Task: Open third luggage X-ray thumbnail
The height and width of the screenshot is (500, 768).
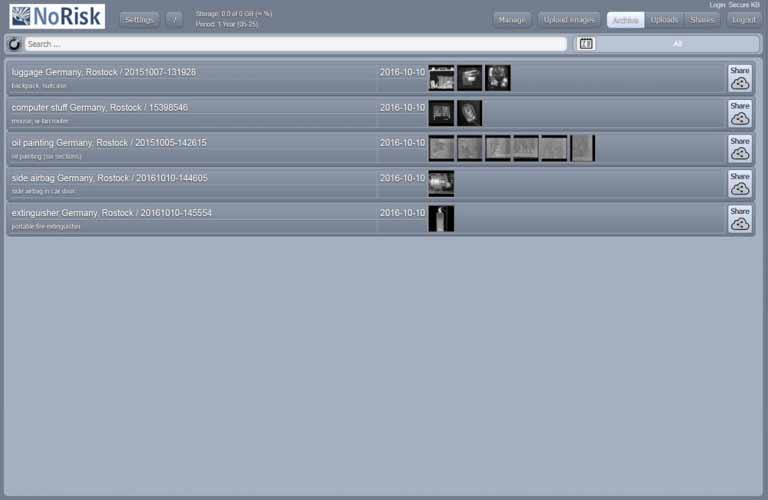Action: click(498, 78)
